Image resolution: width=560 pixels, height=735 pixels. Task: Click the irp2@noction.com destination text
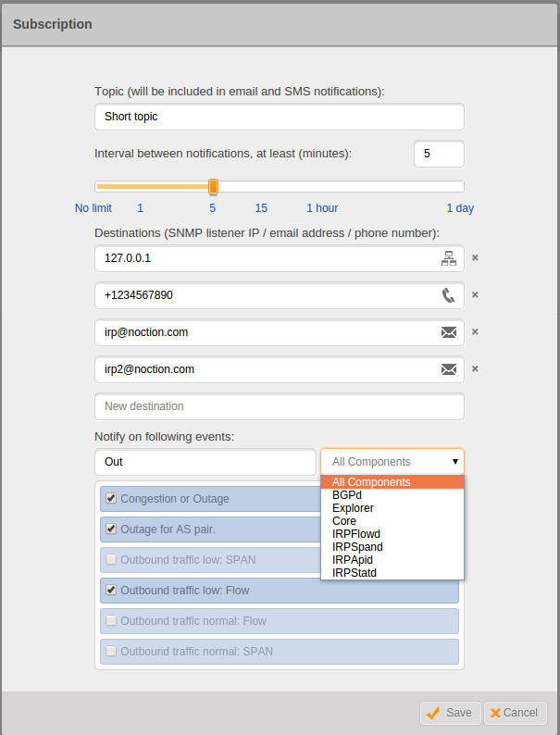pyautogui.click(x=149, y=369)
